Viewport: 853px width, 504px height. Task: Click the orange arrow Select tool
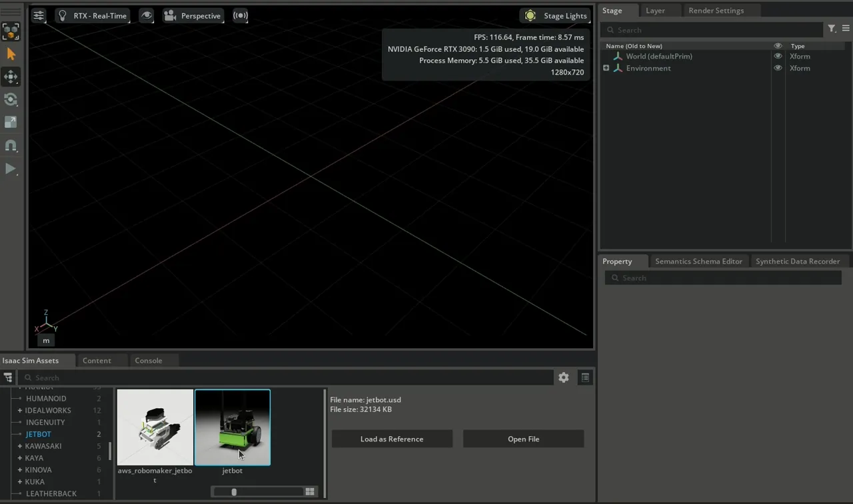click(x=11, y=55)
